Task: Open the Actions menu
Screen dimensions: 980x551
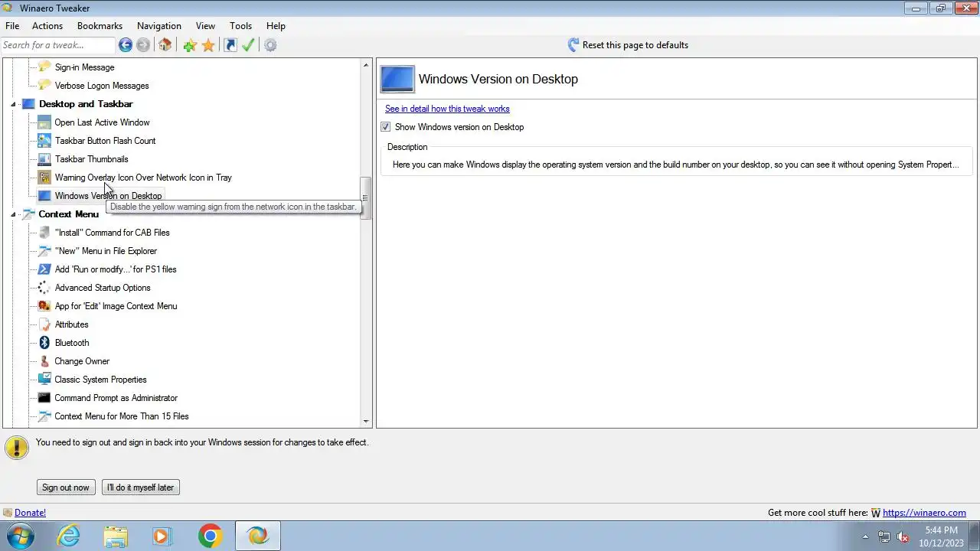Action: pyautogui.click(x=47, y=26)
